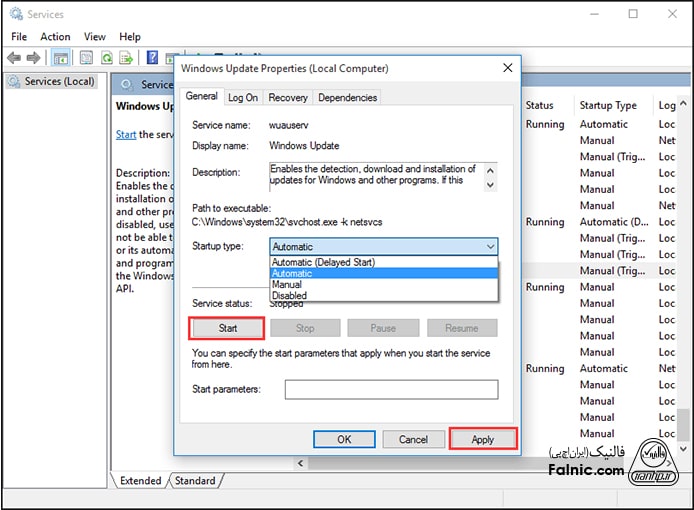Click the Start parameters text field
Screen dimensions: 694x510
coord(390,389)
